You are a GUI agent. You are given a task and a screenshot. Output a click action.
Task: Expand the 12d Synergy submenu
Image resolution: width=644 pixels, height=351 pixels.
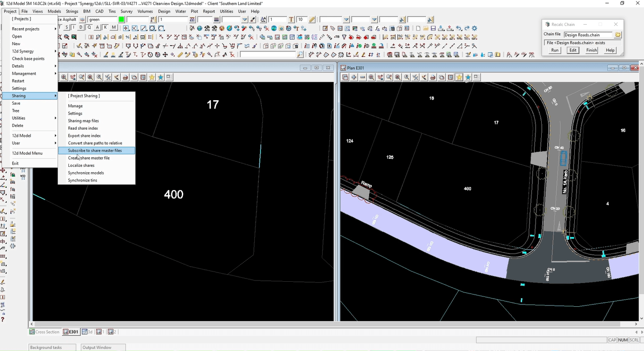30,51
